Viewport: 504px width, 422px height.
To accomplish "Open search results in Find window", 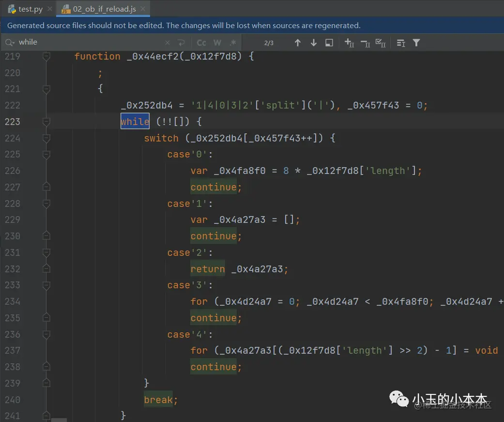I will pos(329,43).
